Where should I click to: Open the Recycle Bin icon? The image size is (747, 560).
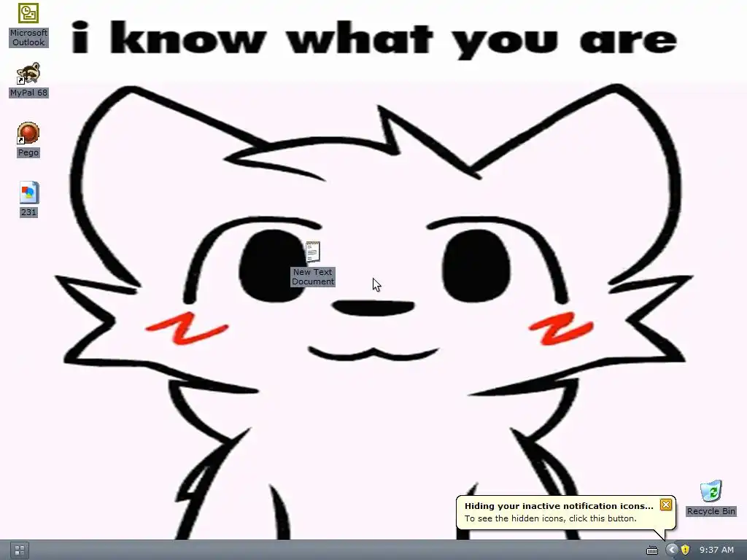[711, 498]
